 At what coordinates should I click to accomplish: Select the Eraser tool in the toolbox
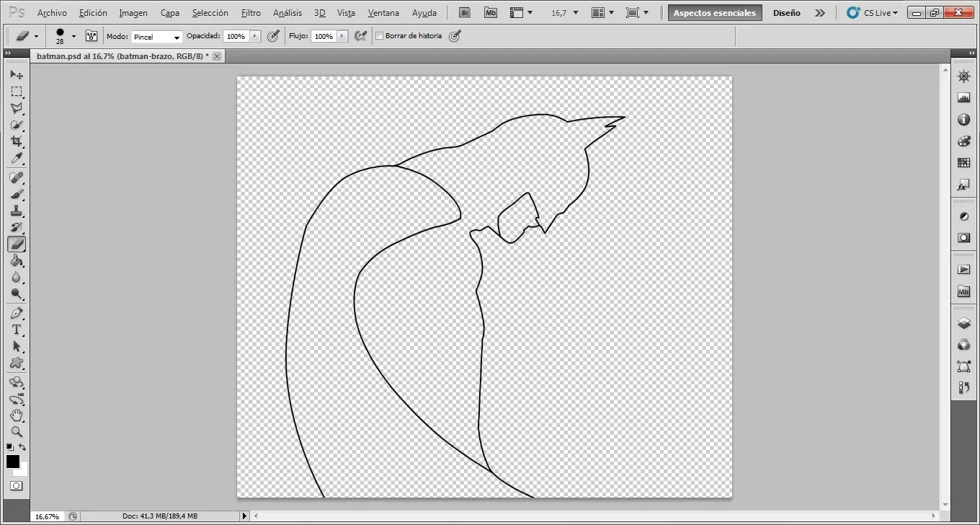(17, 244)
